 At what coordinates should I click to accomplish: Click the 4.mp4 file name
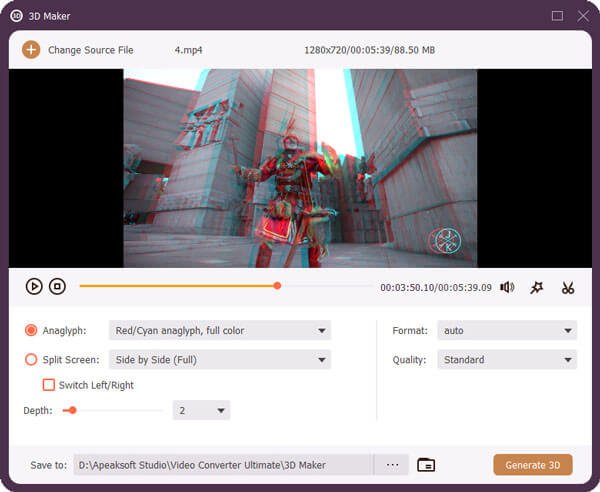(188, 50)
